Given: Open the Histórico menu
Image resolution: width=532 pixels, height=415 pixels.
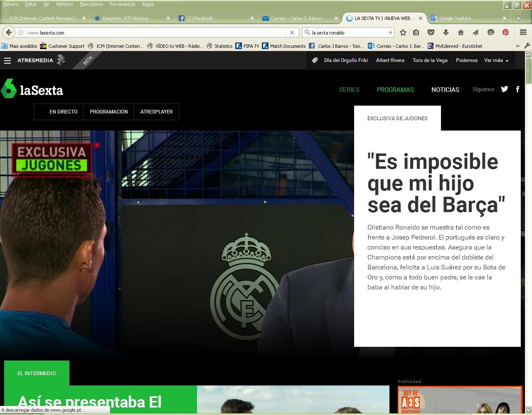Looking at the screenshot, I should pyautogui.click(x=64, y=4).
